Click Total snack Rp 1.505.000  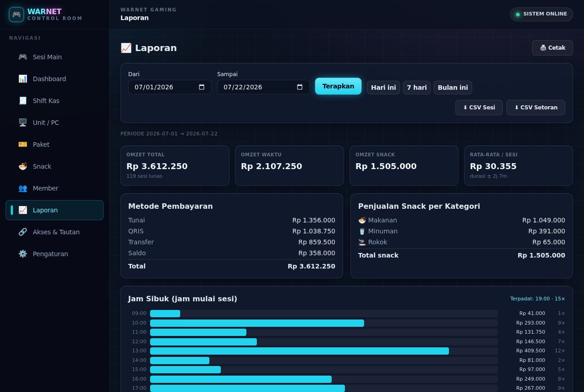tap(541, 255)
